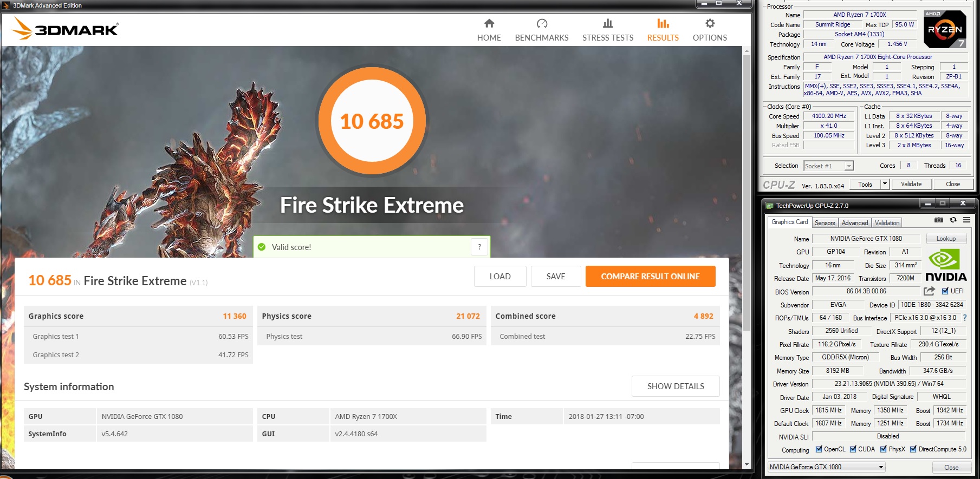This screenshot has width=980, height=479.
Task: Click the SAVE button in 3DMark
Action: (556, 277)
